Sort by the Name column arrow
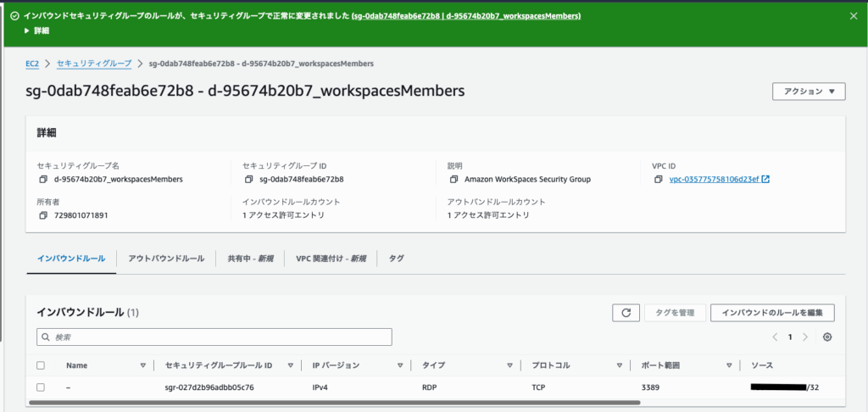Viewport: 868px width, 412px height. pos(142,365)
